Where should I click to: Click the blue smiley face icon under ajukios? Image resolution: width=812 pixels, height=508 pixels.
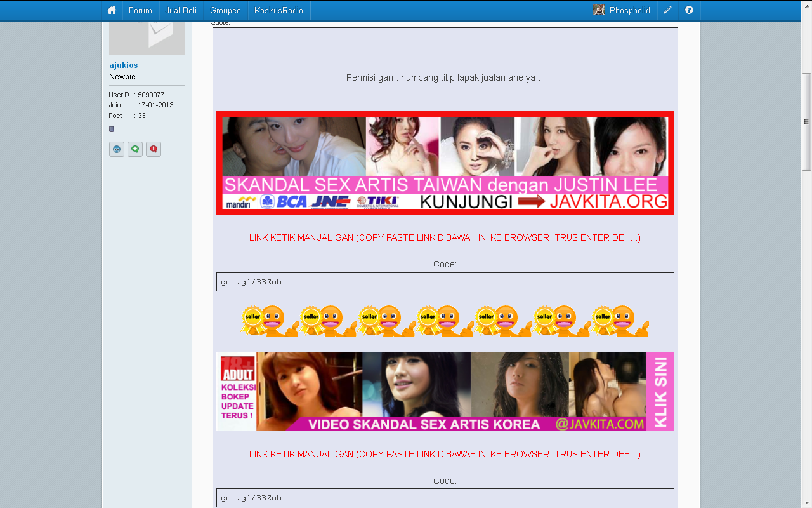[x=117, y=149]
